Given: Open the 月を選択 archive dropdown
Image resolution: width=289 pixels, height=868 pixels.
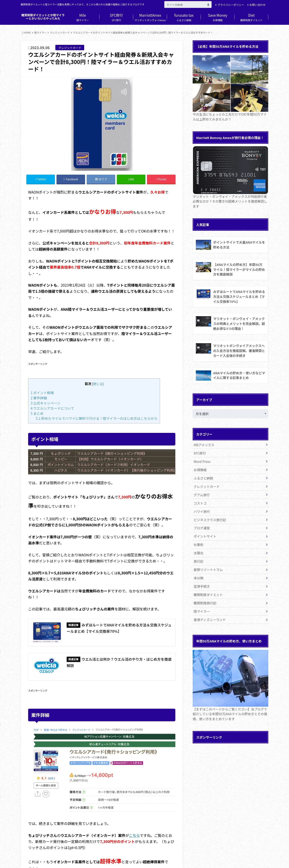Looking at the screenshot, I should [230, 414].
